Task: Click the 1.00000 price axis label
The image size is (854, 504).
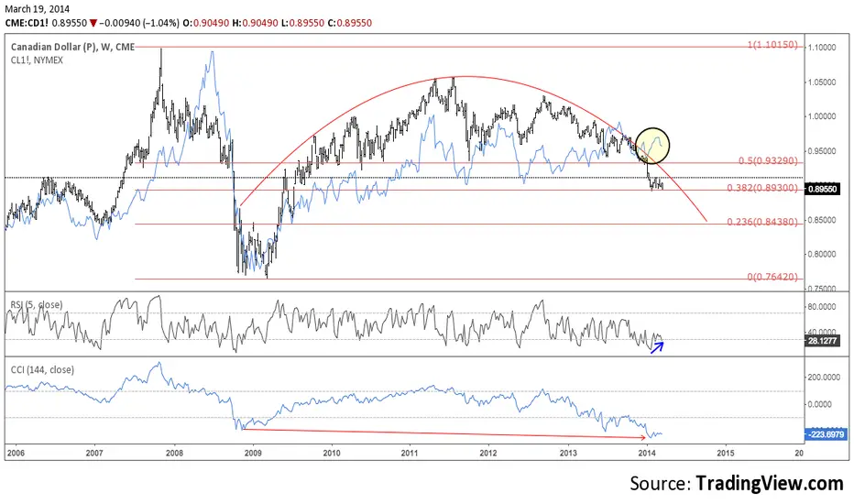Action: coord(822,116)
